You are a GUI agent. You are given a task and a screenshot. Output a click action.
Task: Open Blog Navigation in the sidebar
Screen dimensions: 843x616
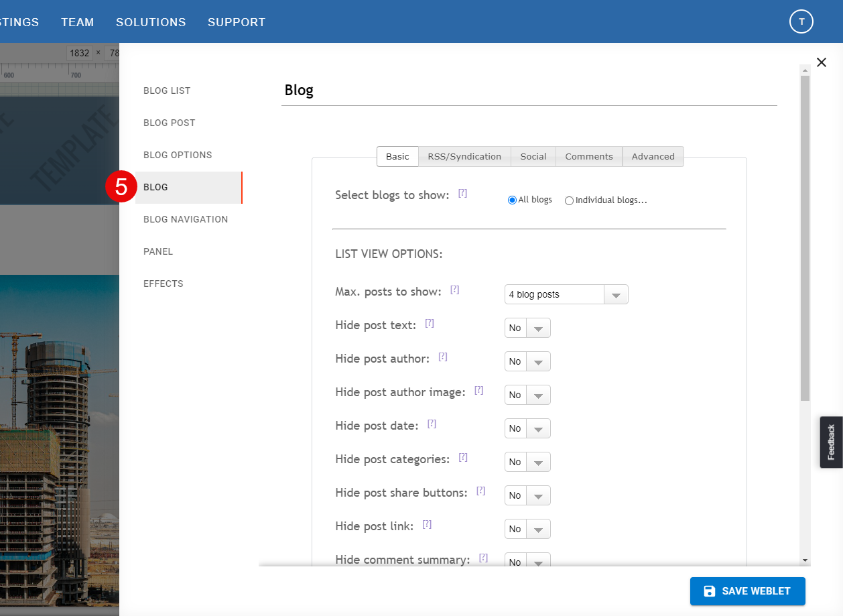[x=186, y=219]
